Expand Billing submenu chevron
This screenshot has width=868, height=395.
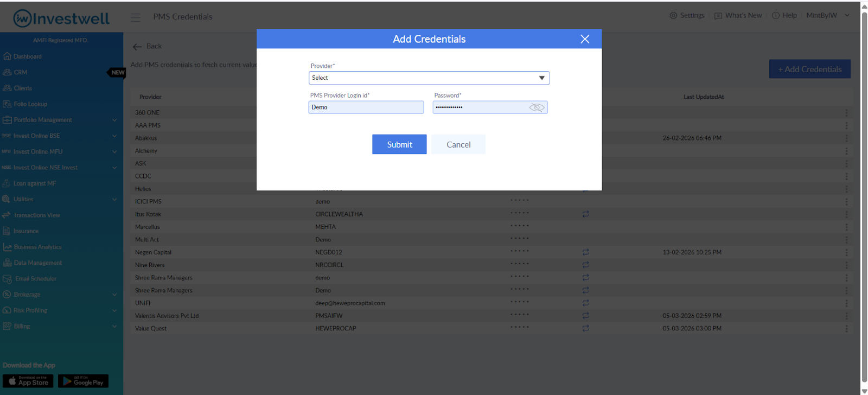pyautogui.click(x=114, y=326)
